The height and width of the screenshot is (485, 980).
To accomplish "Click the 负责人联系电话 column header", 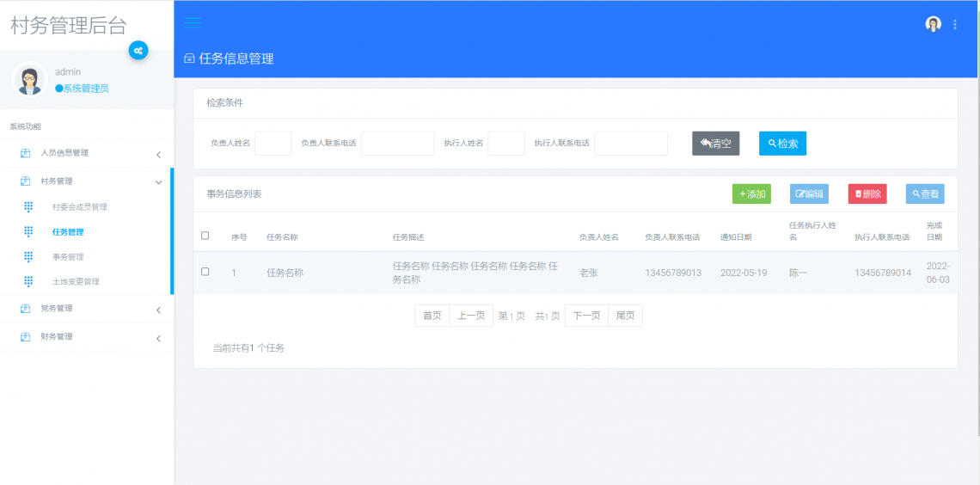I will click(x=672, y=237).
